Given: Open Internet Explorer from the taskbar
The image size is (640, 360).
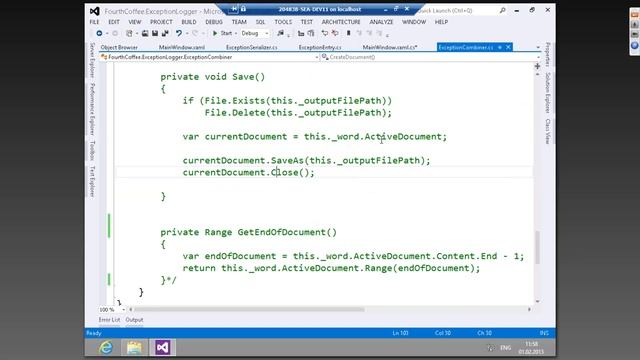Looking at the screenshot, I should click(x=106, y=348).
